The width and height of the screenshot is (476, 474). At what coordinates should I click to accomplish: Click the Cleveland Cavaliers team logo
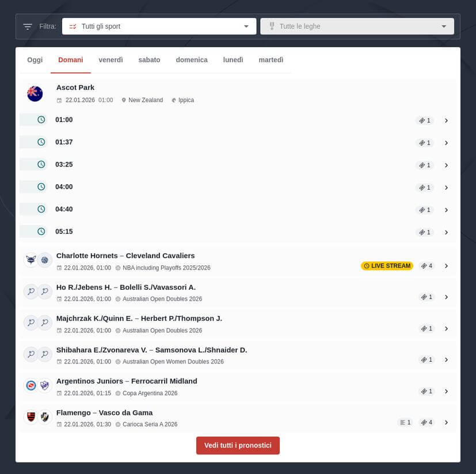point(45,260)
